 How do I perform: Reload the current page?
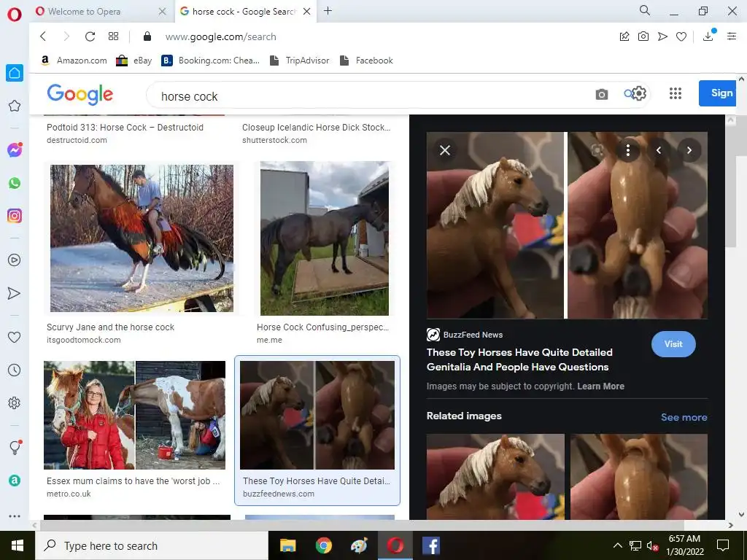pos(90,36)
